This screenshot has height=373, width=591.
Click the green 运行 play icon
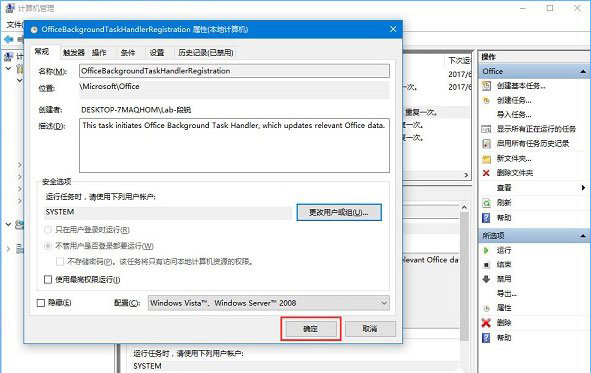point(486,250)
